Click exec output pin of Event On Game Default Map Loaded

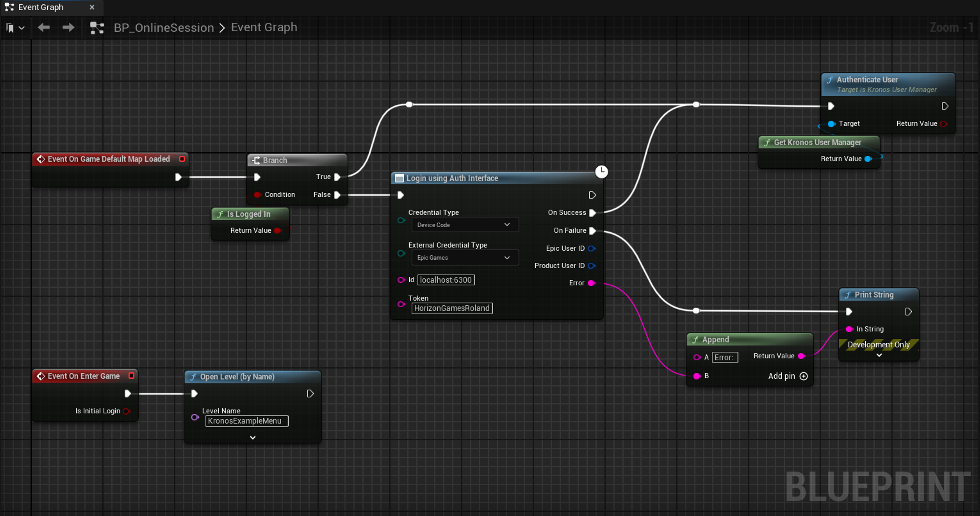click(178, 177)
